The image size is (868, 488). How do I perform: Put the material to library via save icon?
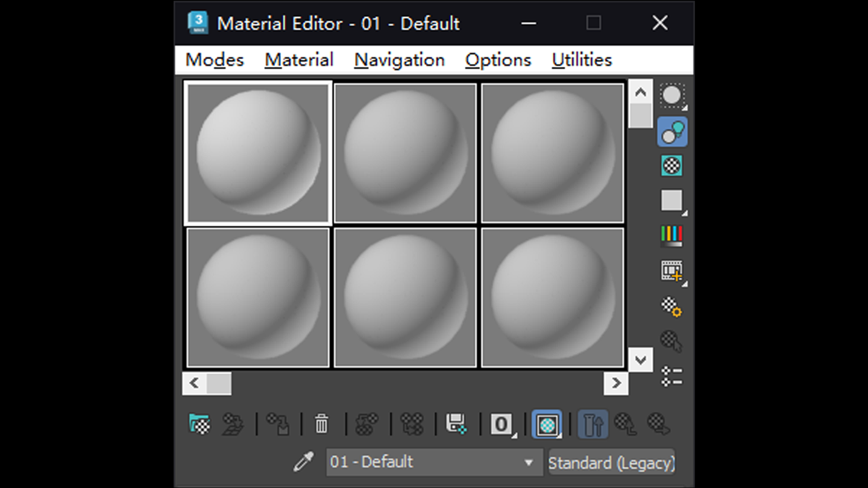click(455, 424)
